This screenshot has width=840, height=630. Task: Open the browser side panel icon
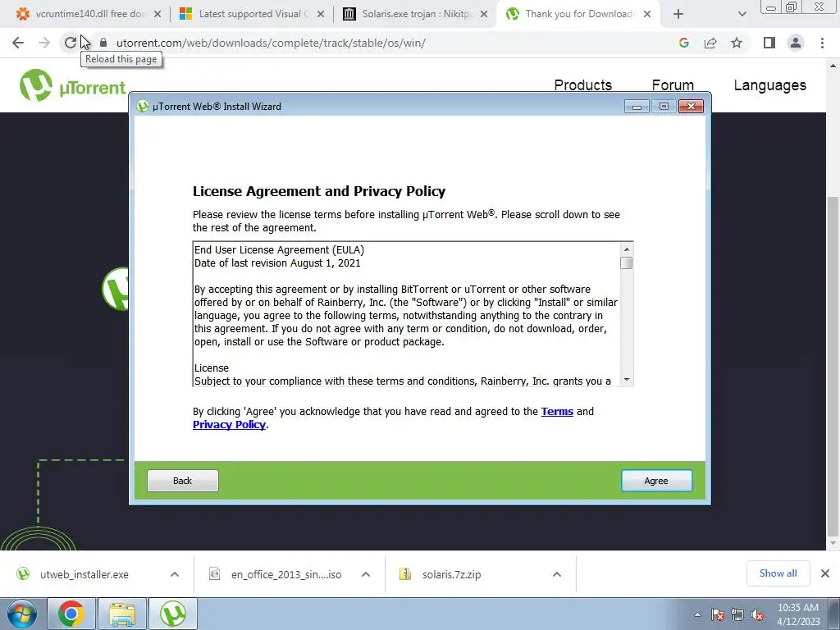pyautogui.click(x=769, y=43)
